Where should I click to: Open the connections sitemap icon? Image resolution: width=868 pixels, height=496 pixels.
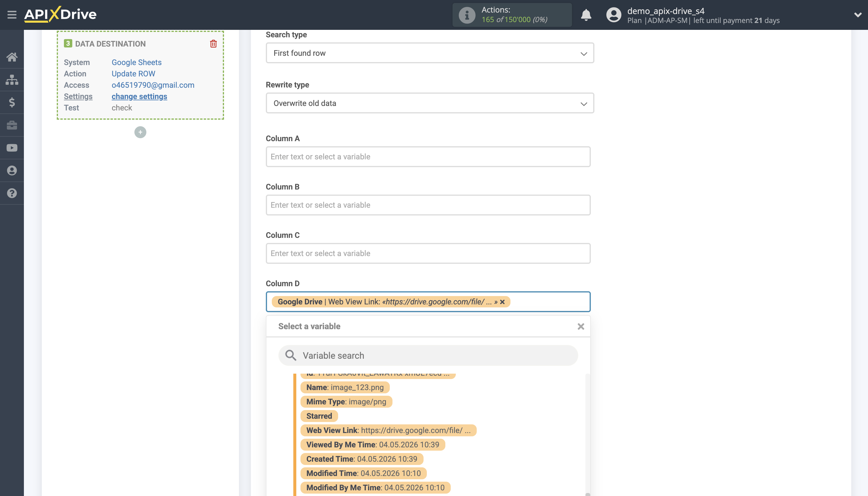point(12,80)
